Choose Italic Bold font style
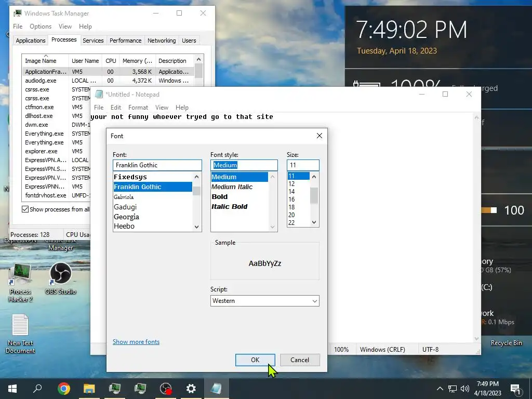The width and height of the screenshot is (532, 399). coord(240,207)
